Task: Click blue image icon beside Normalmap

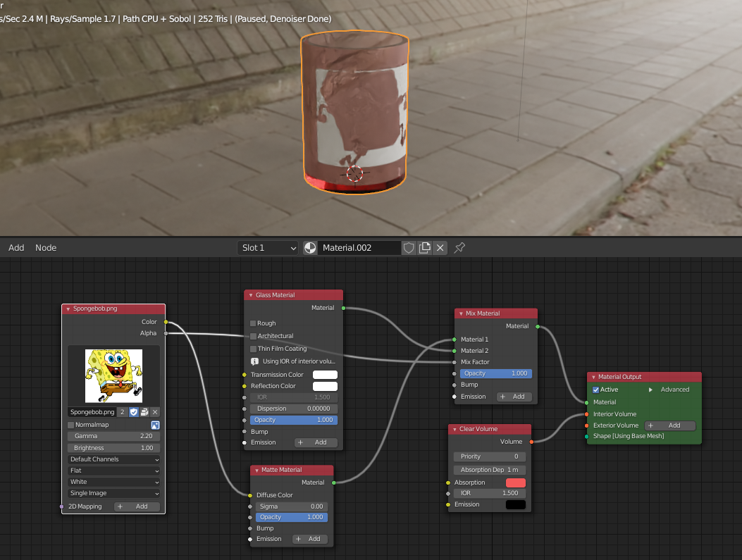Action: (155, 425)
